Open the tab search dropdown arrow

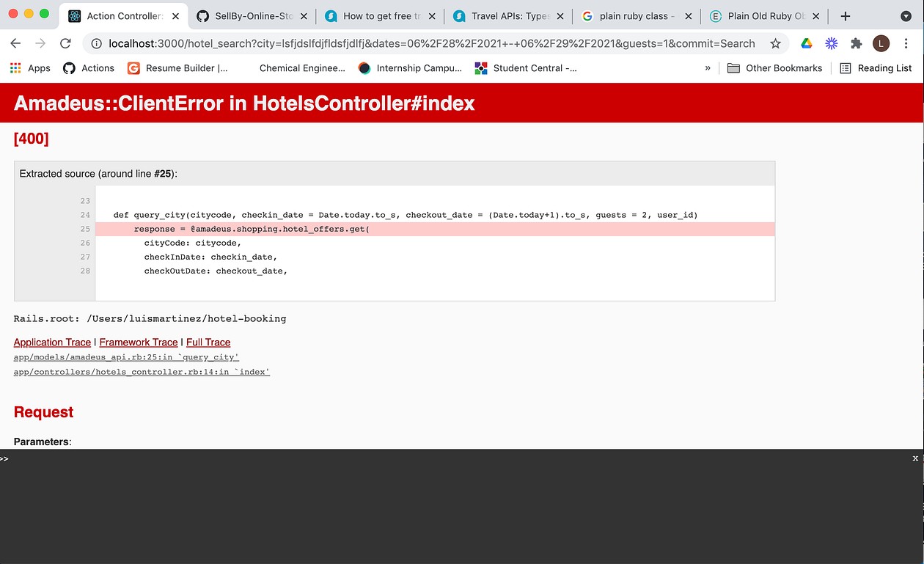(906, 15)
